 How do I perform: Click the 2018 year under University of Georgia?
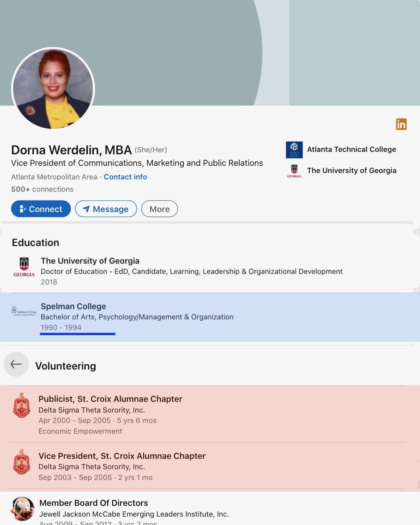(x=49, y=282)
